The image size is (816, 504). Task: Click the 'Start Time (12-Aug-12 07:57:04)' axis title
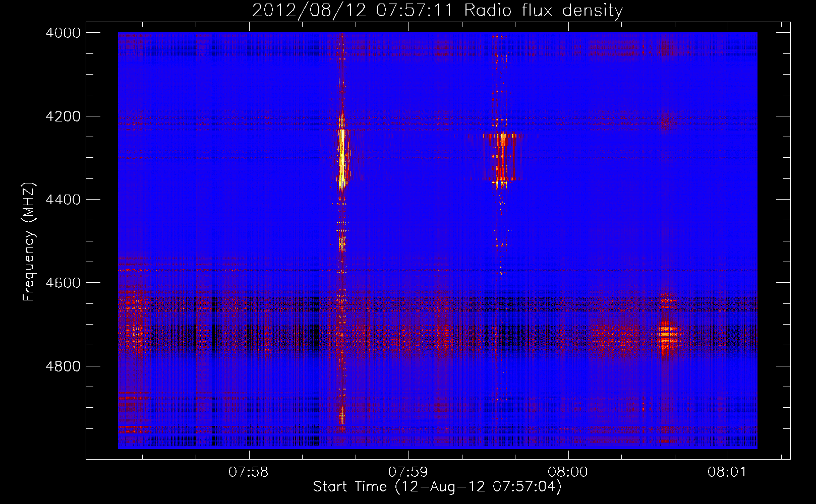point(437,487)
